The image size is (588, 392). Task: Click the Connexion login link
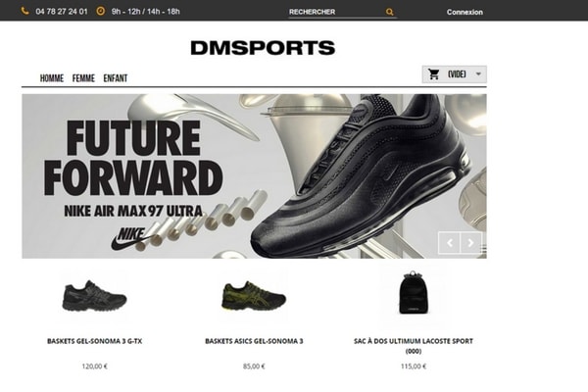click(465, 12)
